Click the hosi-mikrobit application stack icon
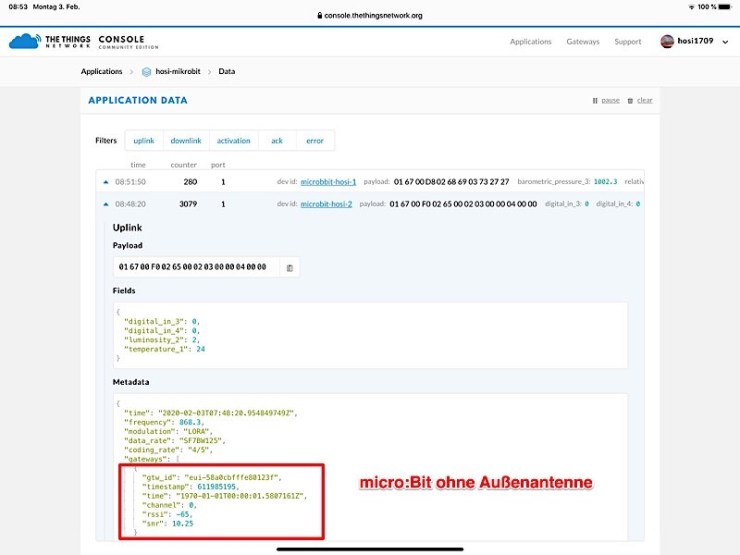The image size is (740, 555). pos(147,72)
